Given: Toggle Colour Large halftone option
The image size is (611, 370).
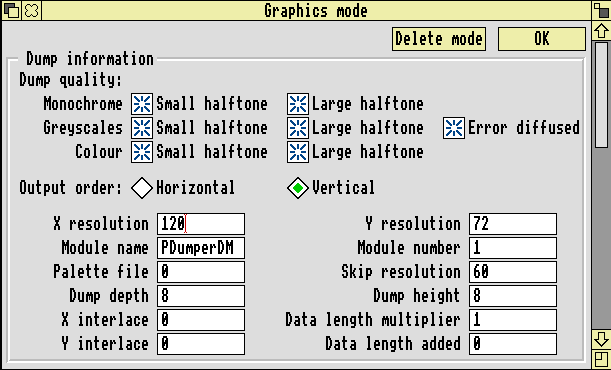Looking at the screenshot, I should pyautogui.click(x=298, y=152).
